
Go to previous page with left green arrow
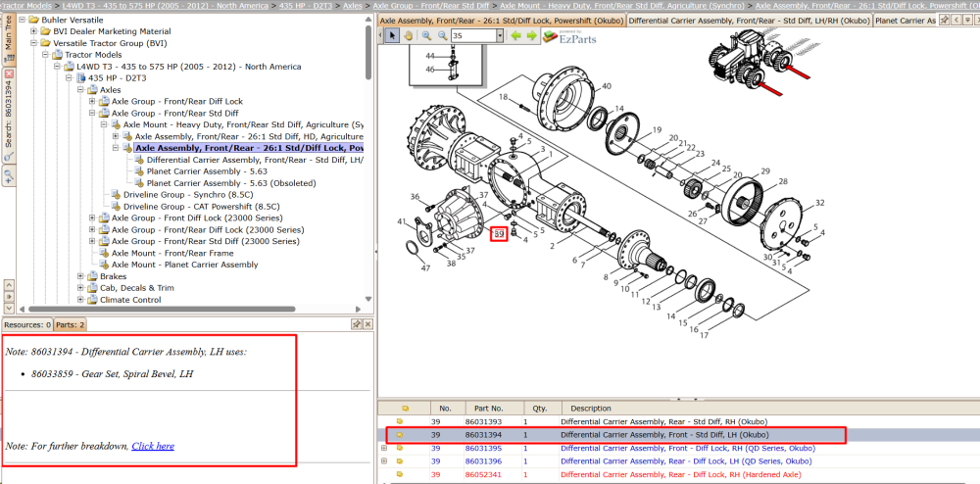(516, 35)
